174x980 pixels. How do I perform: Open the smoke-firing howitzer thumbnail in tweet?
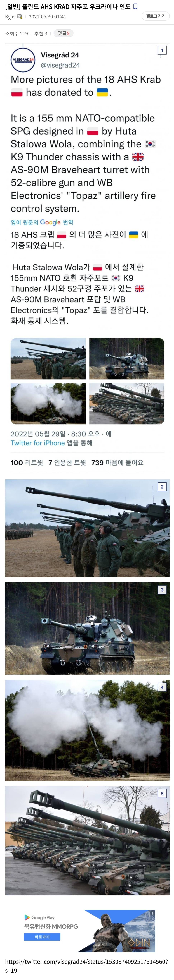[48, 403]
